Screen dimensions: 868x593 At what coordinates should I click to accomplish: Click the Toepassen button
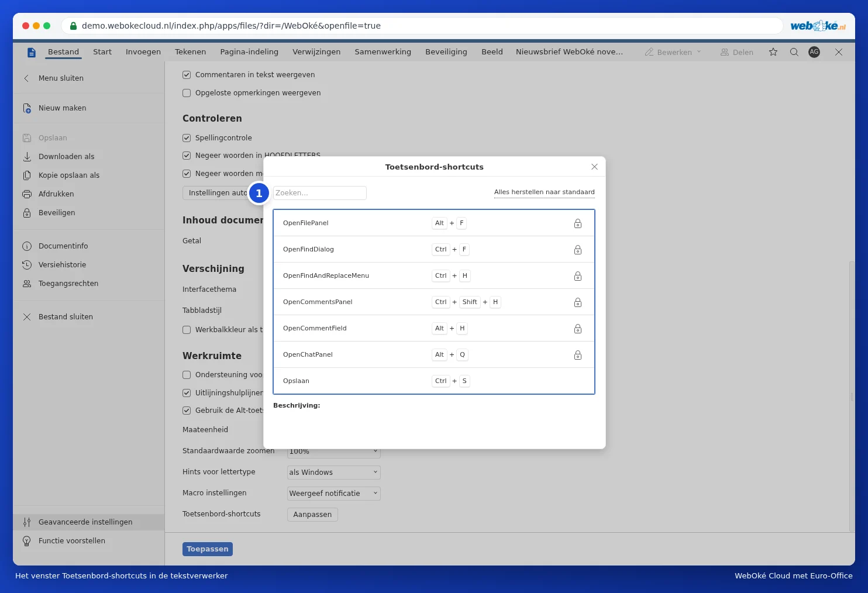pyautogui.click(x=208, y=549)
